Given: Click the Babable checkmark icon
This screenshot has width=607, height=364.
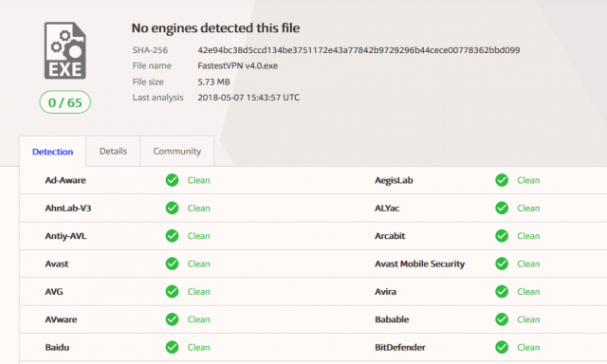Looking at the screenshot, I should click(502, 319).
